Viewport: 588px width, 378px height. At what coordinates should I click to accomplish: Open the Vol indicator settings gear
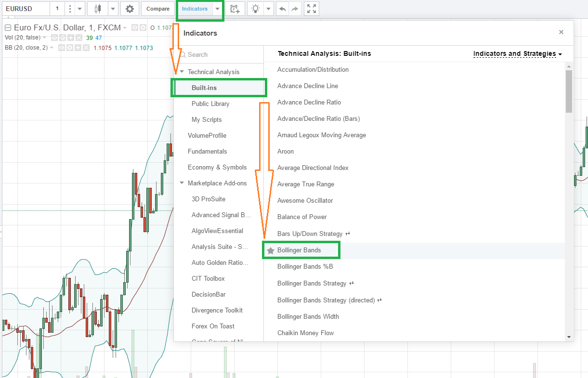coord(63,38)
